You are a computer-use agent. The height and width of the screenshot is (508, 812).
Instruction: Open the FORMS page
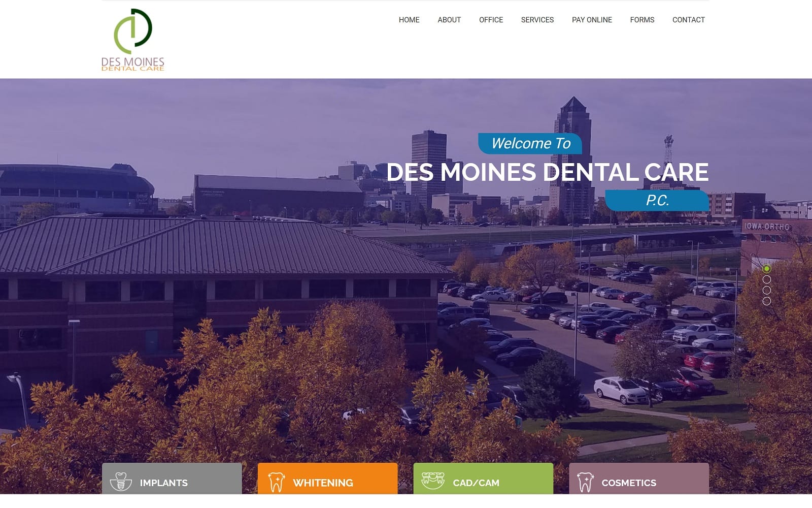point(642,20)
